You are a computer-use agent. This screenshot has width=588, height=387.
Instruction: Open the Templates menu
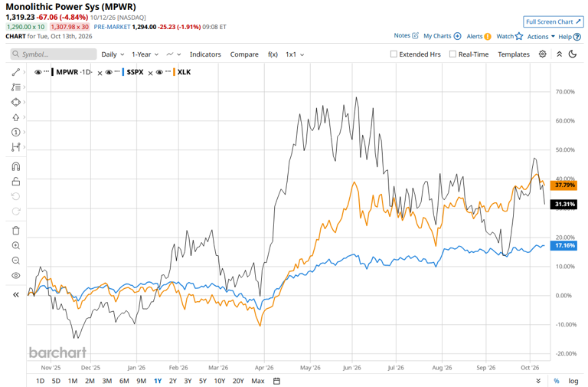point(514,54)
